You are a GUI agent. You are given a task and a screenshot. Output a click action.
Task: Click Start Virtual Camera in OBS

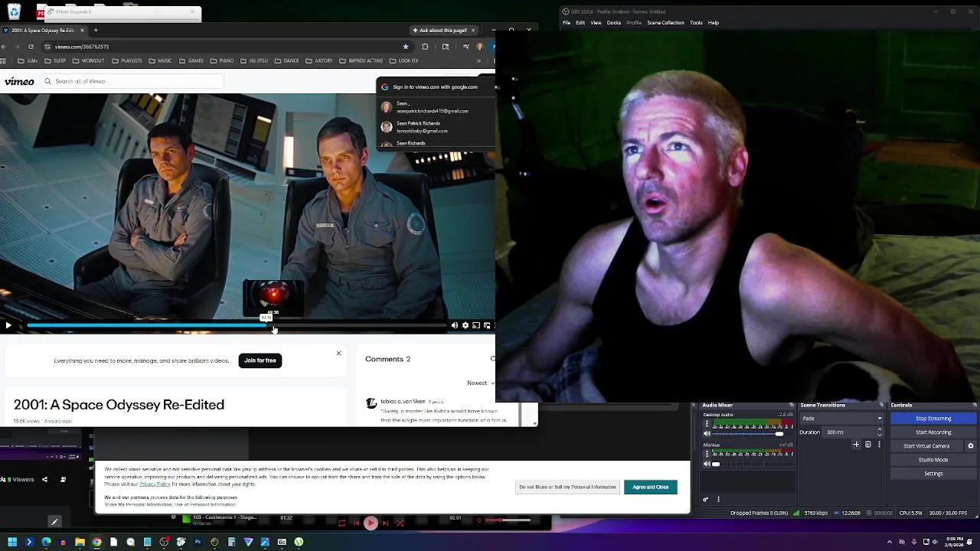(926, 446)
